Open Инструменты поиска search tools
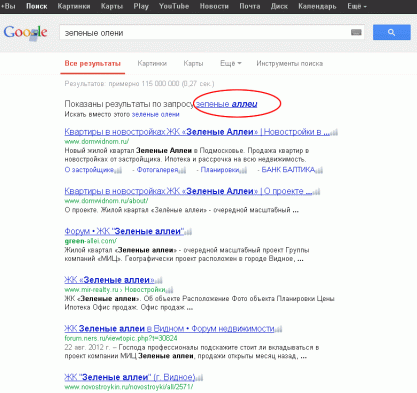Image resolution: width=417 pixels, height=393 pixels. [289, 63]
